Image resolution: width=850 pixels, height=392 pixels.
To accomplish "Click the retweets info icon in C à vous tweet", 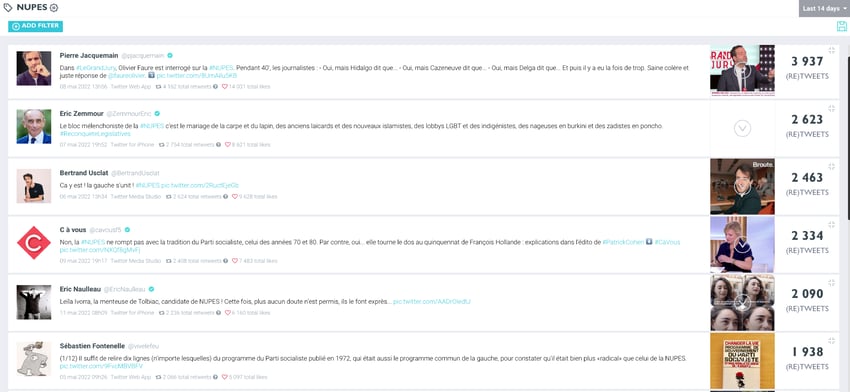I will click(225, 261).
